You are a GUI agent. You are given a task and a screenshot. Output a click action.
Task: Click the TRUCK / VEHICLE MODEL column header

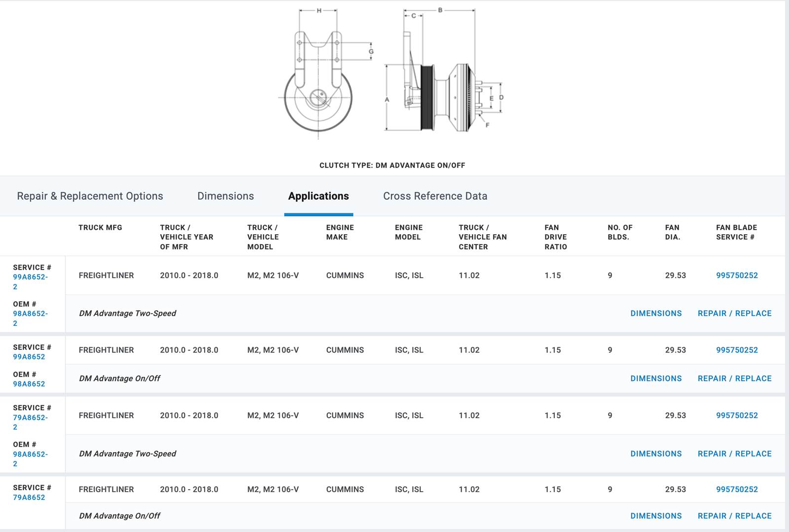pyautogui.click(x=263, y=237)
